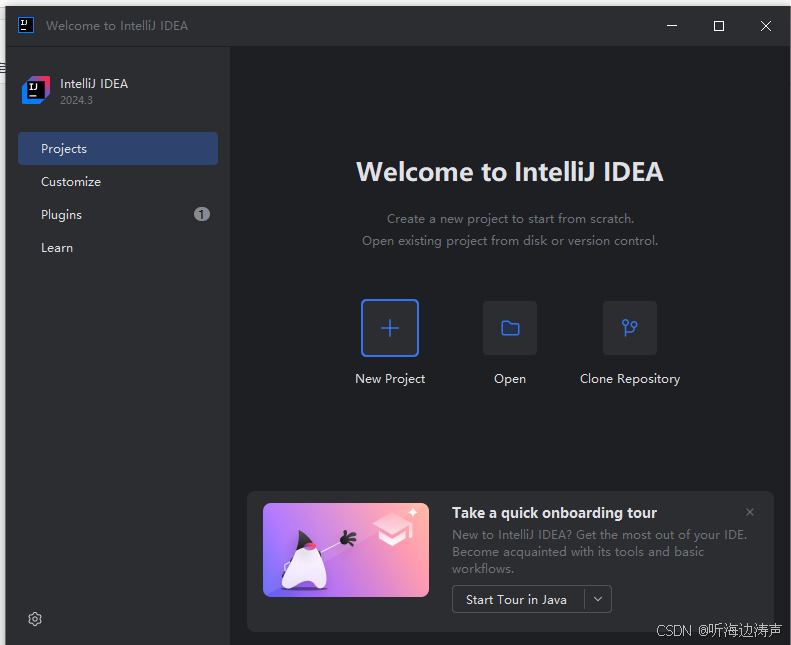Click the Start Tour in Java button
The width and height of the screenshot is (791, 645).
(x=518, y=599)
